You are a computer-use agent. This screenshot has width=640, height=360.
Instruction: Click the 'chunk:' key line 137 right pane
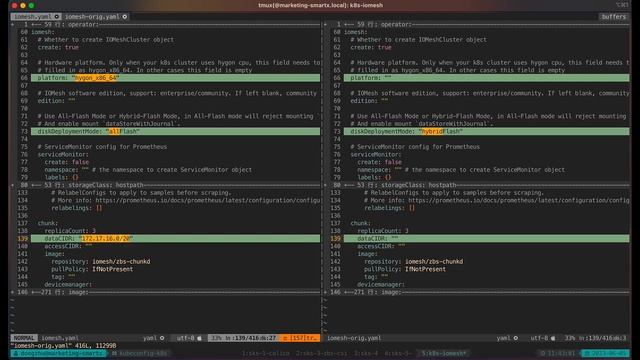coord(360,223)
